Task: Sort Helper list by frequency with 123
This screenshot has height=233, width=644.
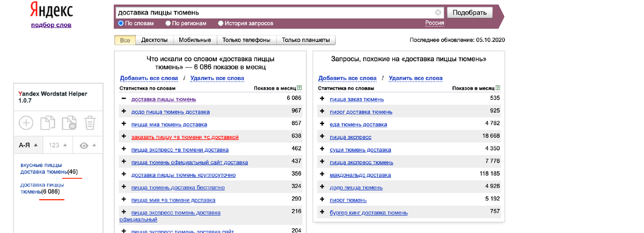Action: click(57, 145)
